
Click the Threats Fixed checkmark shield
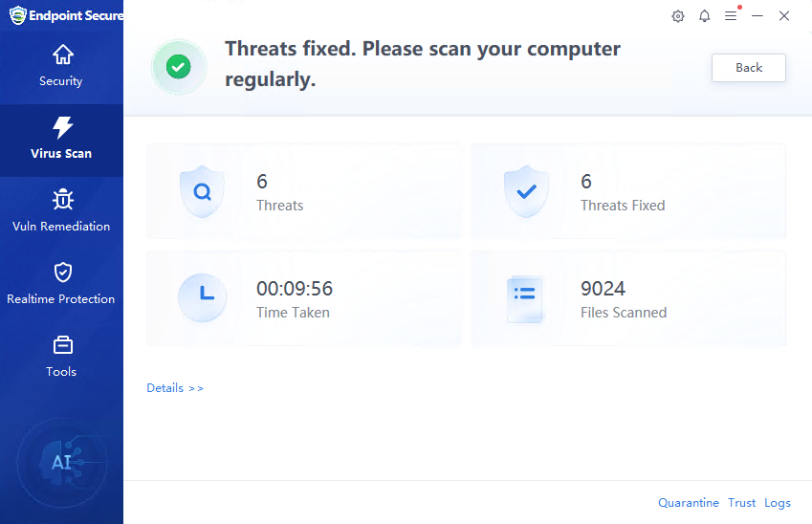tap(526, 191)
